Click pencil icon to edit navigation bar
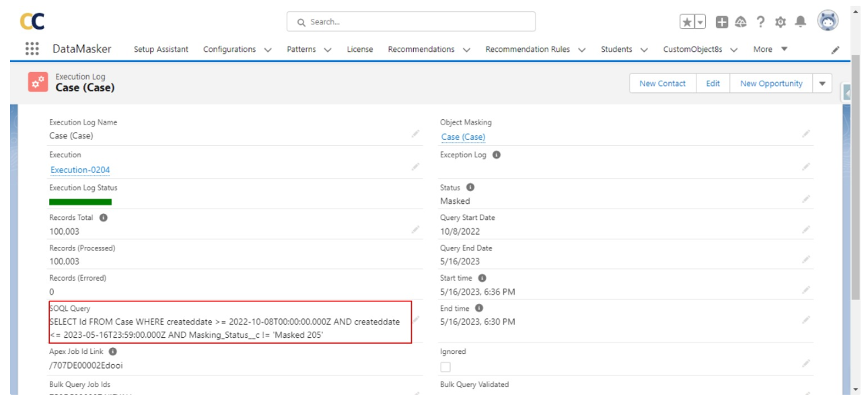This screenshot has width=868, height=401. pos(835,50)
